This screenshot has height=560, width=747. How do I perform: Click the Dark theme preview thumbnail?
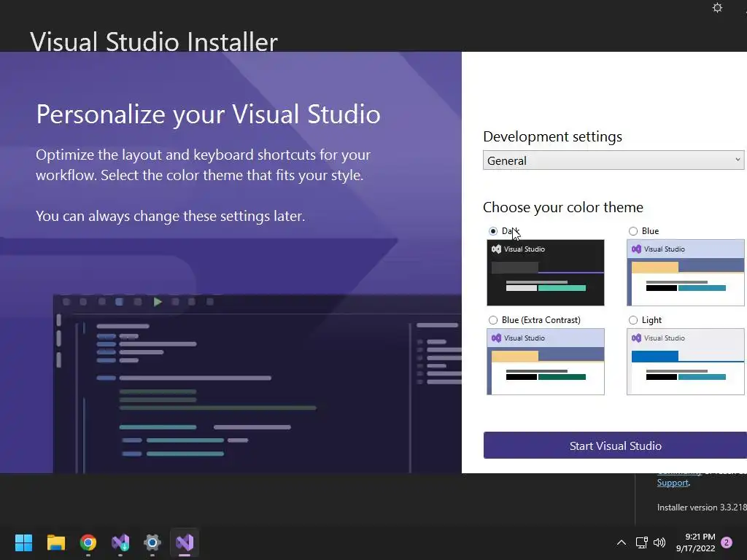(x=546, y=273)
